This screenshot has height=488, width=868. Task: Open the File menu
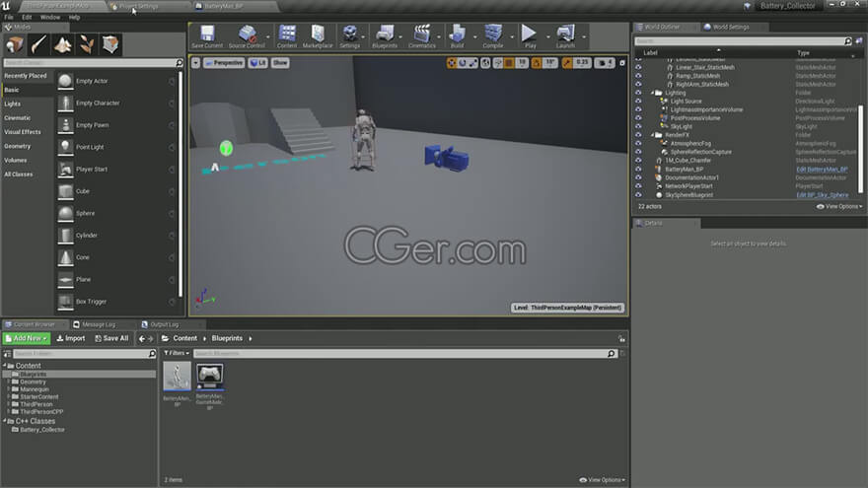click(x=9, y=17)
